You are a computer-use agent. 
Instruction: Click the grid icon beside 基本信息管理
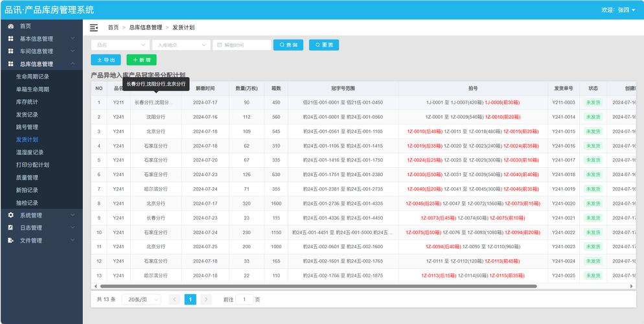tap(10, 39)
